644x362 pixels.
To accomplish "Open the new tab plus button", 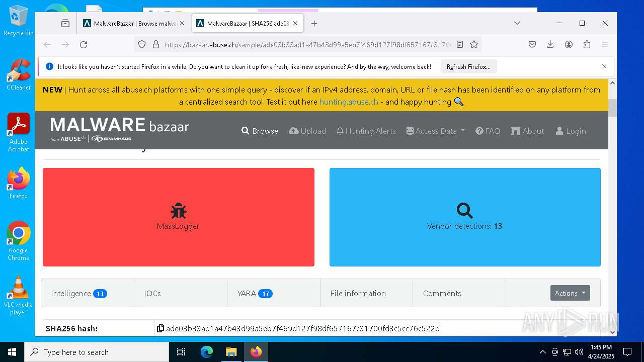I will point(314,23).
